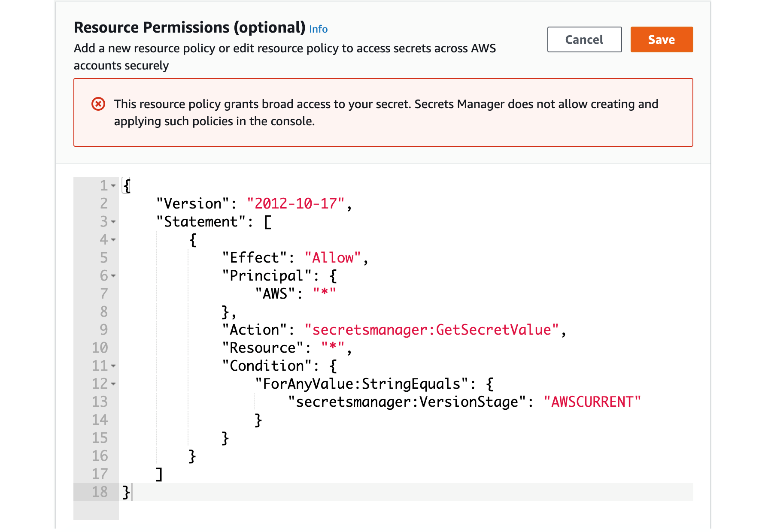Collapse the Condition block on line 11

tap(113, 366)
